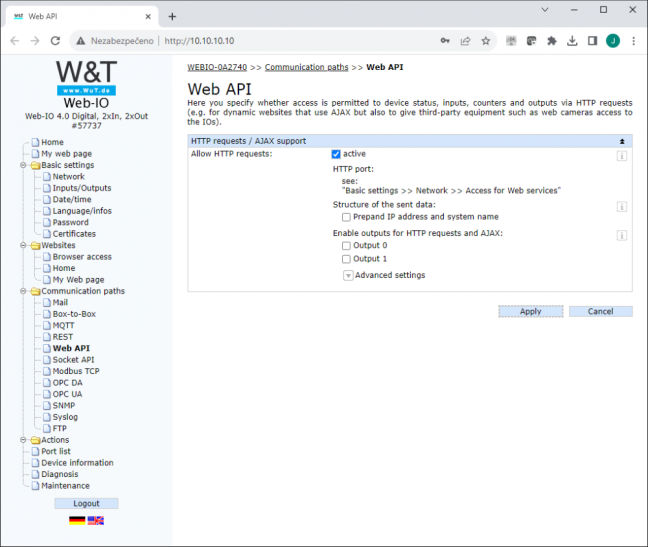648x547 pixels.
Task: Open MQTT page
Action: [63, 326]
